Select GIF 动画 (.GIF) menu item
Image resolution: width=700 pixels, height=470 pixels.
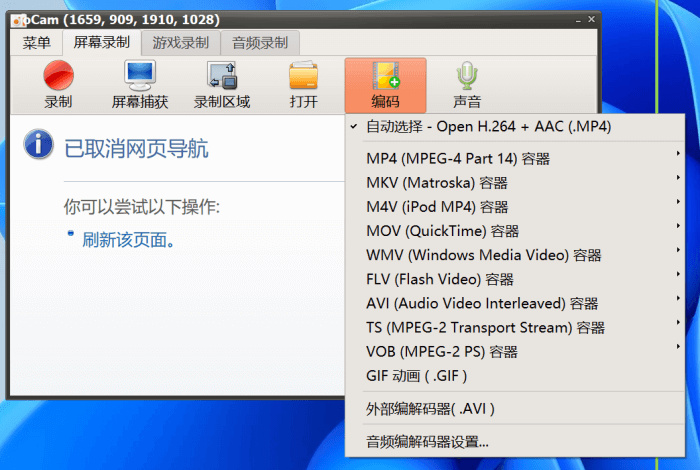515,376
